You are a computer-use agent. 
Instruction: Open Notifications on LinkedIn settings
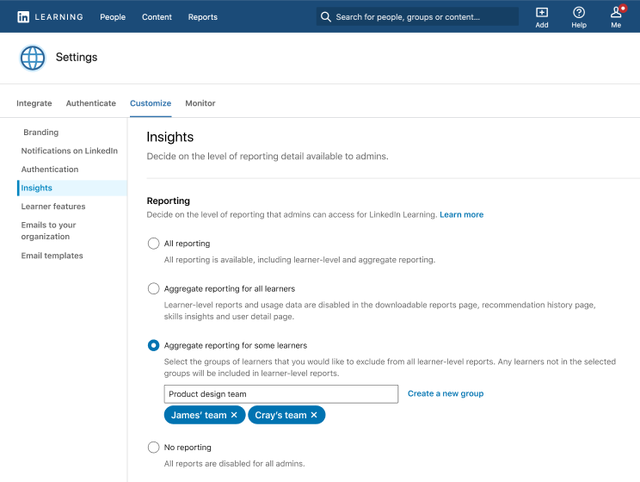[69, 151]
